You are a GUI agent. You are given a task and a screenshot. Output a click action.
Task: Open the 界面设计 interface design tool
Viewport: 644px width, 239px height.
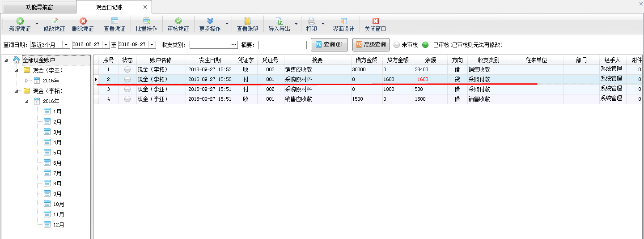point(343,21)
